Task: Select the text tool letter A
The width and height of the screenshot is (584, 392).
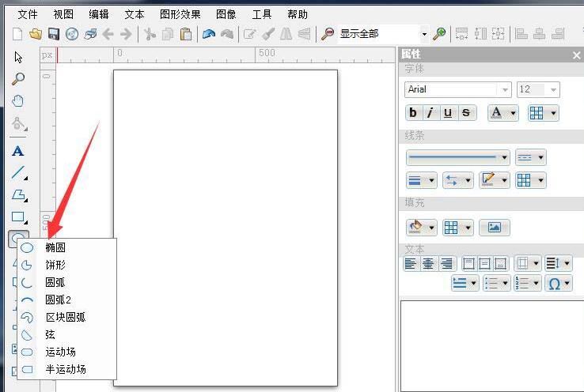Action: pos(18,151)
